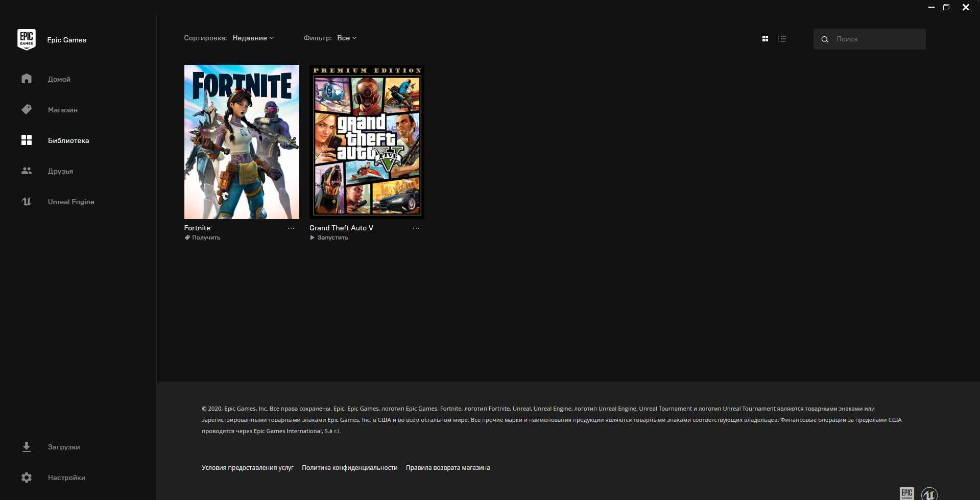Click the play triangle under Grand Theft Auto V

312,237
